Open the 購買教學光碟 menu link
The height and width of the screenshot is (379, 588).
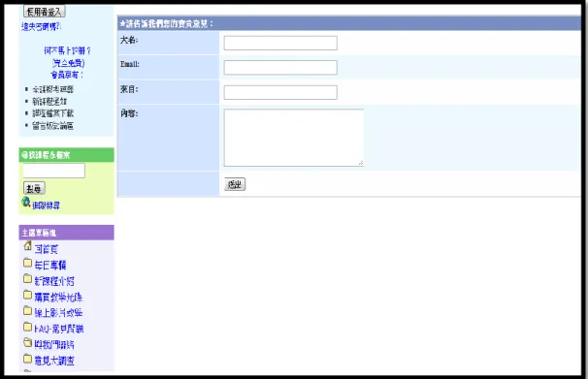tap(58, 298)
